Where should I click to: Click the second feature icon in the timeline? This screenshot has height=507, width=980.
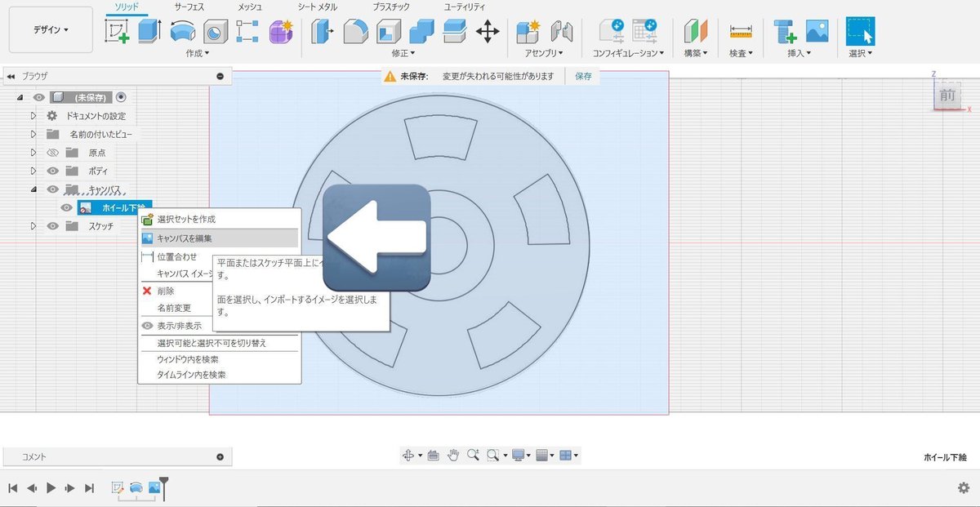[136, 487]
